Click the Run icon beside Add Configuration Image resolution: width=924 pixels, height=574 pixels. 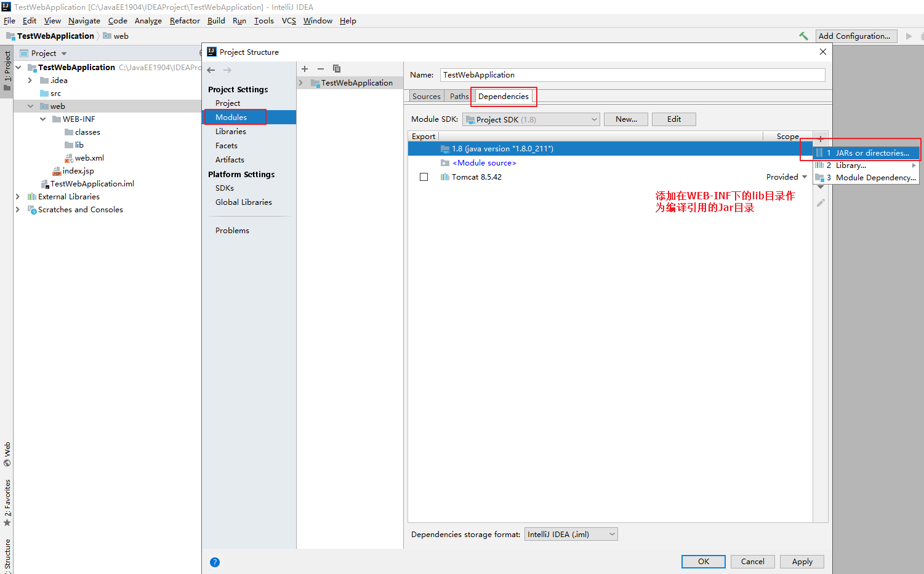click(909, 36)
